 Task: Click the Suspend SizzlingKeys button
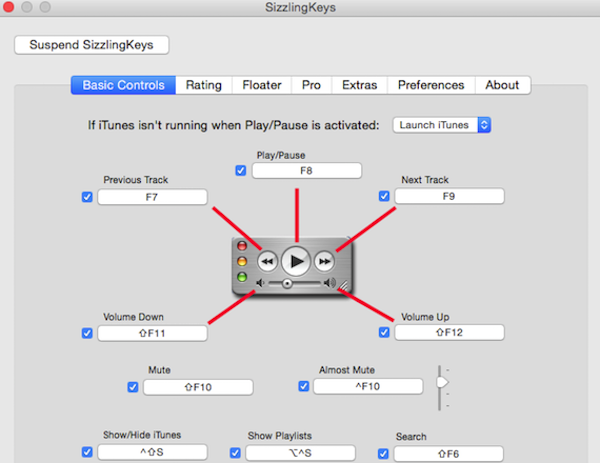pyautogui.click(x=91, y=45)
